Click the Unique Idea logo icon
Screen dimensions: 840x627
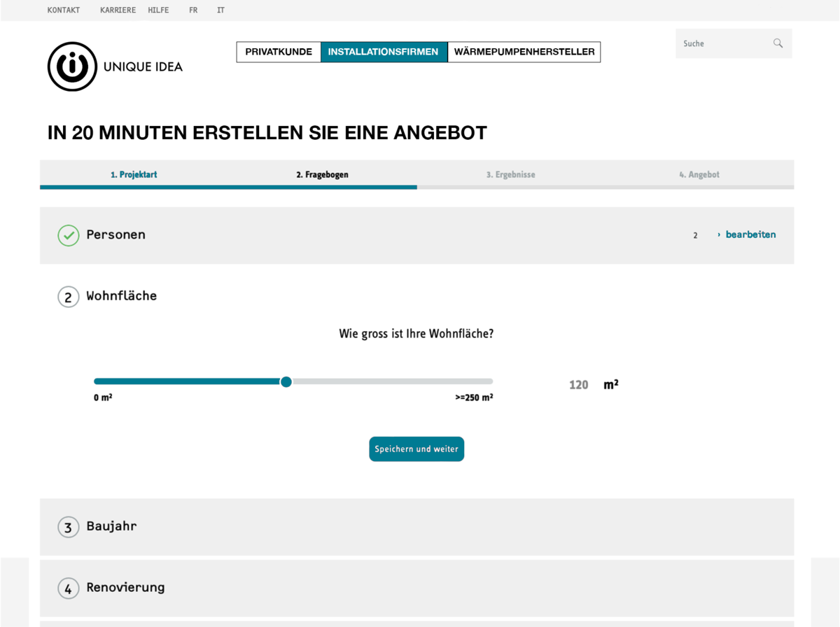[72, 66]
